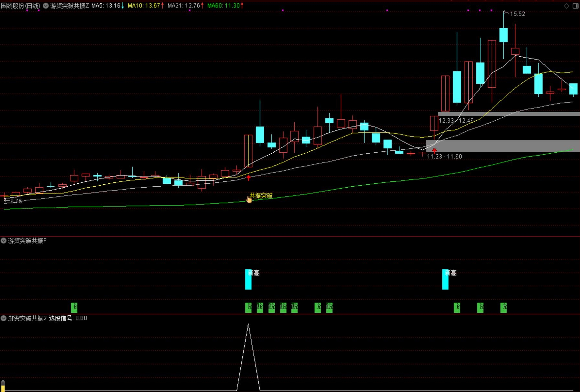This screenshot has width=580, height=392.
Task: Click the 选股信号: 0.00 value readout
Action: [x=68, y=318]
